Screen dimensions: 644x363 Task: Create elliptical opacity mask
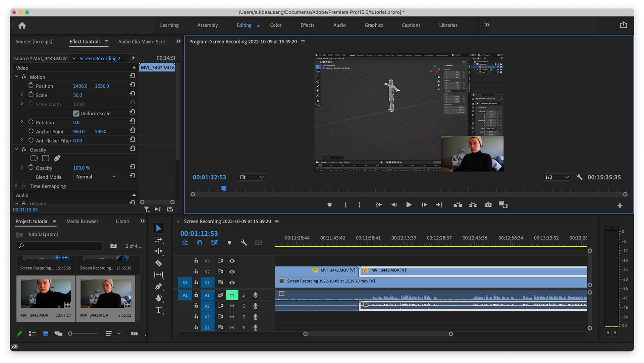pyautogui.click(x=34, y=158)
